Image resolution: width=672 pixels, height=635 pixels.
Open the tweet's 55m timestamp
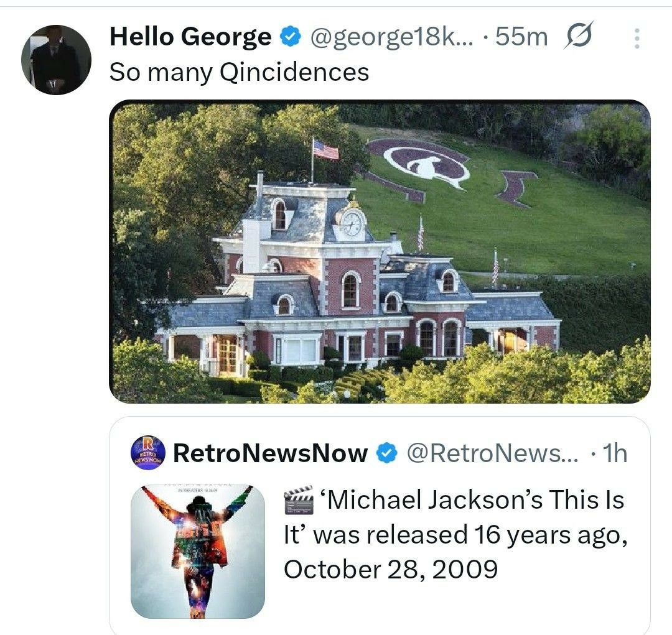521,37
